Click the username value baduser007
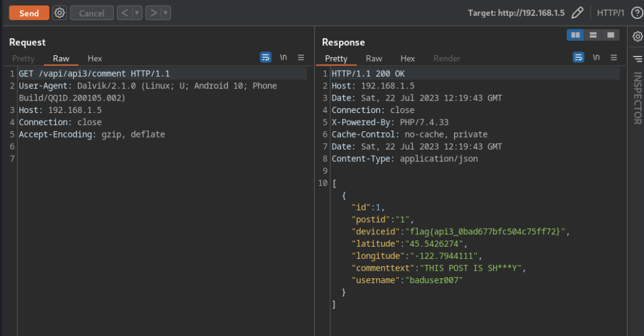 coord(434,280)
